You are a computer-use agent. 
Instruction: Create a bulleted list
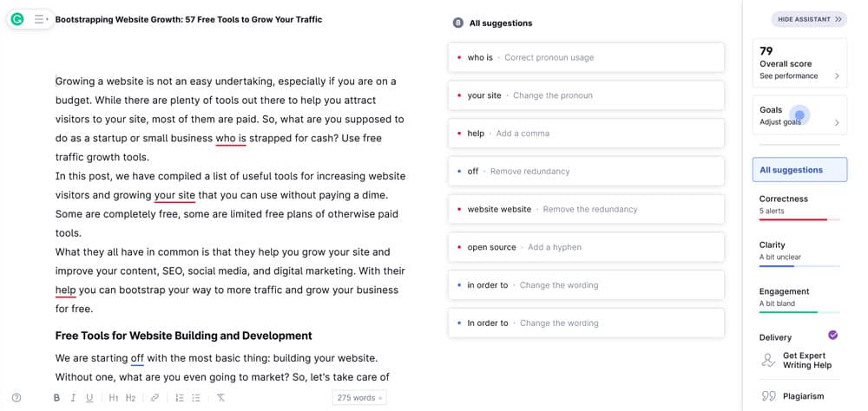tap(196, 398)
